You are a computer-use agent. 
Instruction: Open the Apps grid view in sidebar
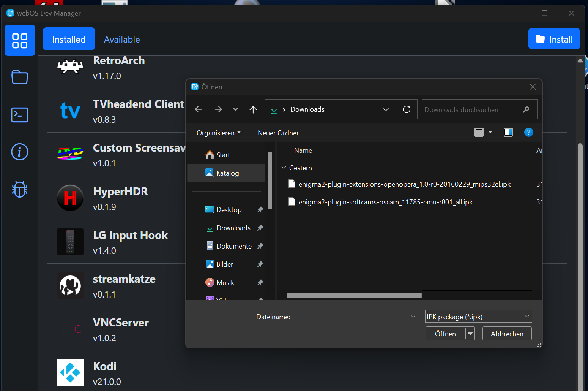click(20, 40)
